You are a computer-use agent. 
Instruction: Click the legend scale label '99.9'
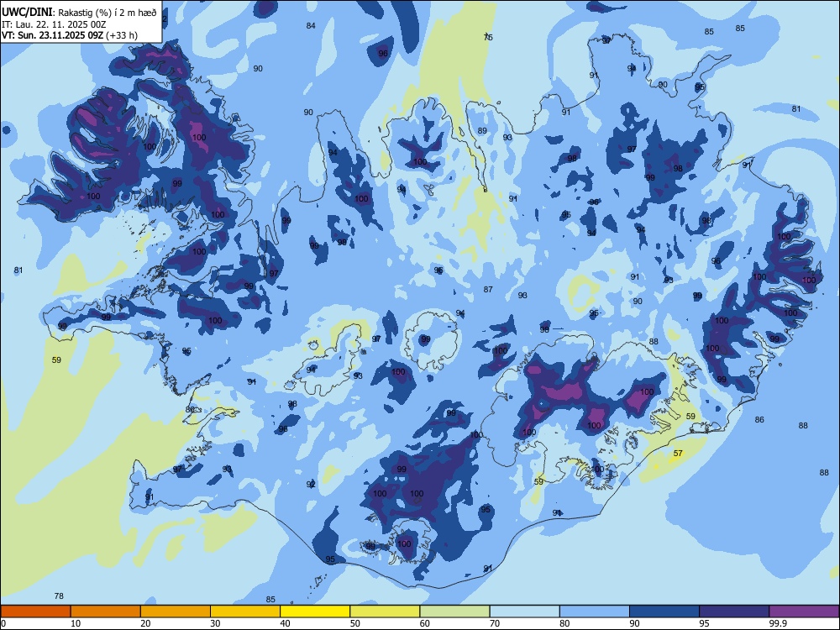coord(778,623)
